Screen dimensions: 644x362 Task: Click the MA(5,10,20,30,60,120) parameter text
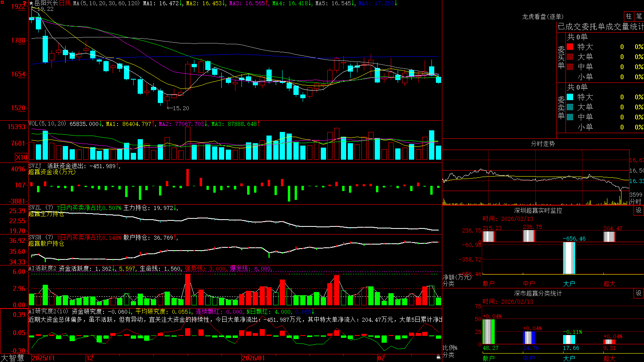tap(106, 3)
